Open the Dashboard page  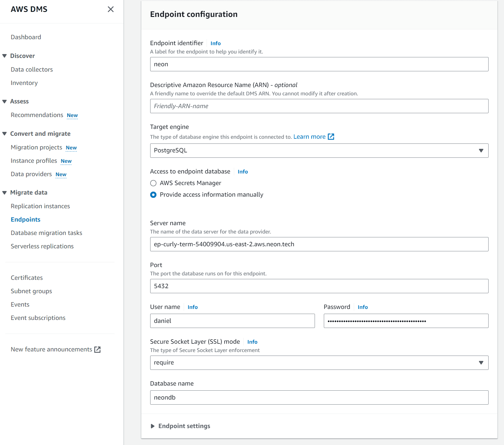(x=26, y=37)
